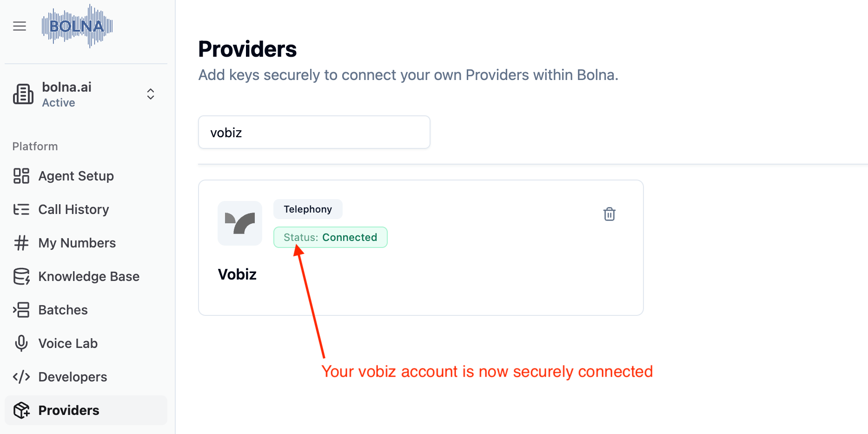
Task: Click the My Numbers hash icon
Action: [x=21, y=243]
